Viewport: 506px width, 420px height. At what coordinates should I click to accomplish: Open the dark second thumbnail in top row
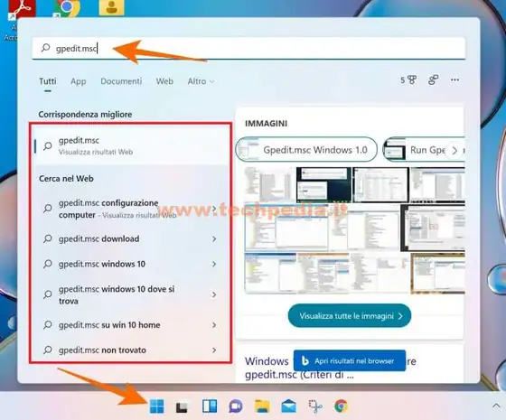coord(323,184)
